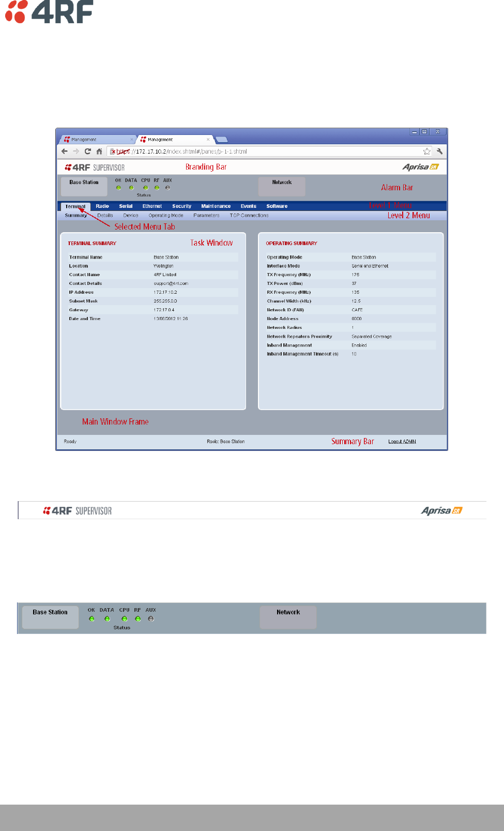Select the Details submenu item
The image size is (504, 831).
click(105, 216)
